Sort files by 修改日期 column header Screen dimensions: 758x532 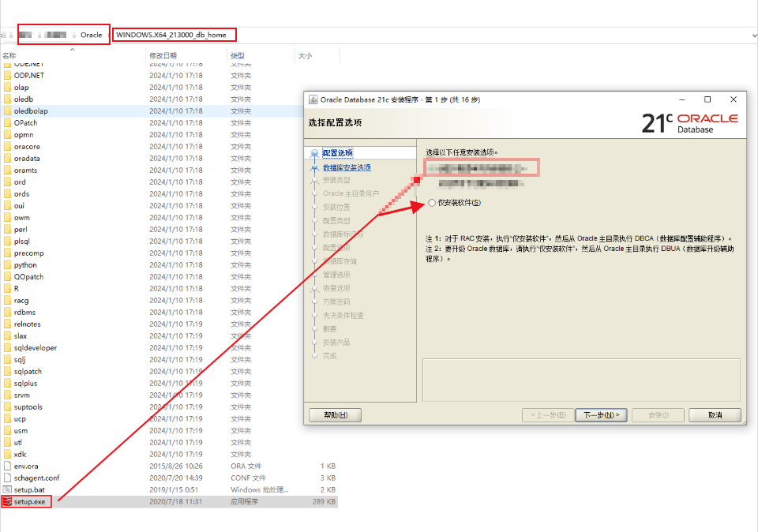pos(163,55)
